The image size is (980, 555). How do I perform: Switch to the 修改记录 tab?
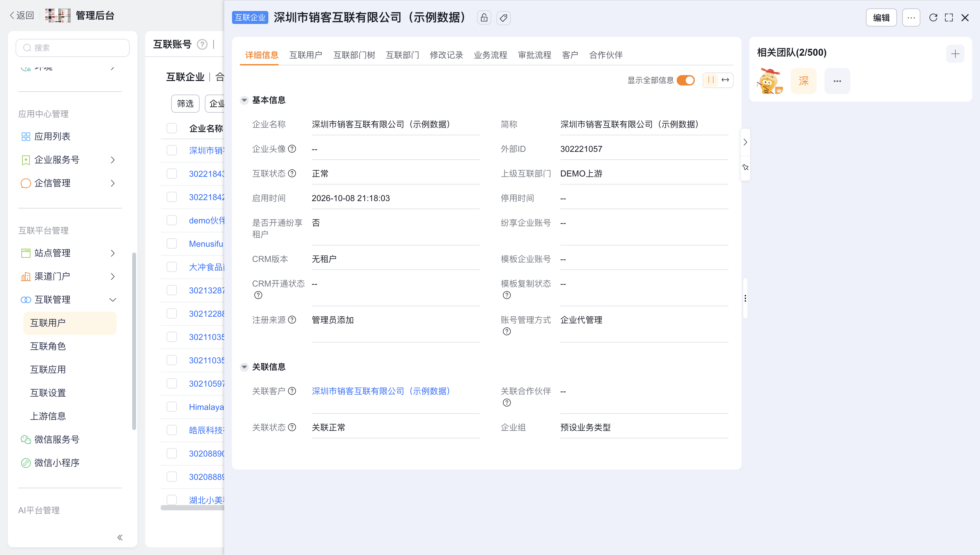446,55
